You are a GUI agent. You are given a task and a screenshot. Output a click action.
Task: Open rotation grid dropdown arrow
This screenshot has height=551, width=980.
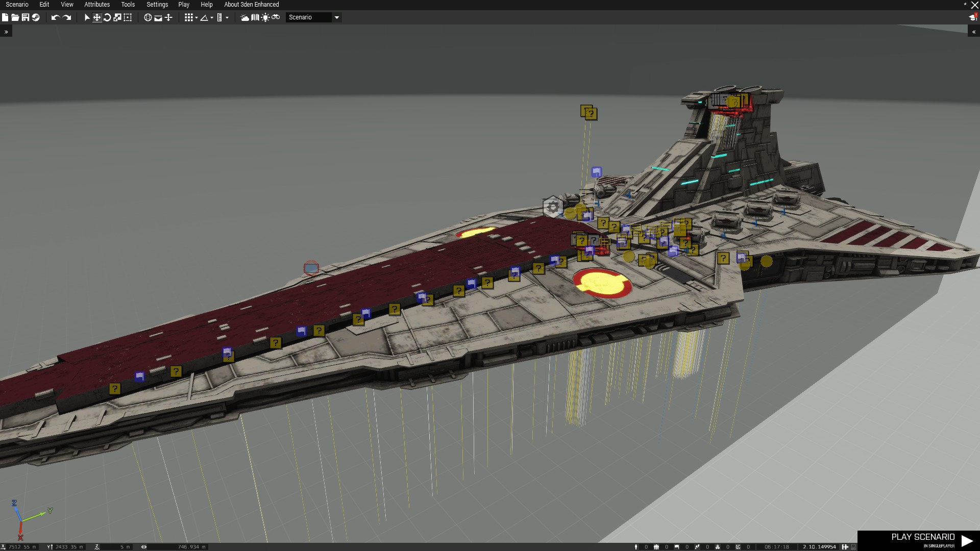212,18
